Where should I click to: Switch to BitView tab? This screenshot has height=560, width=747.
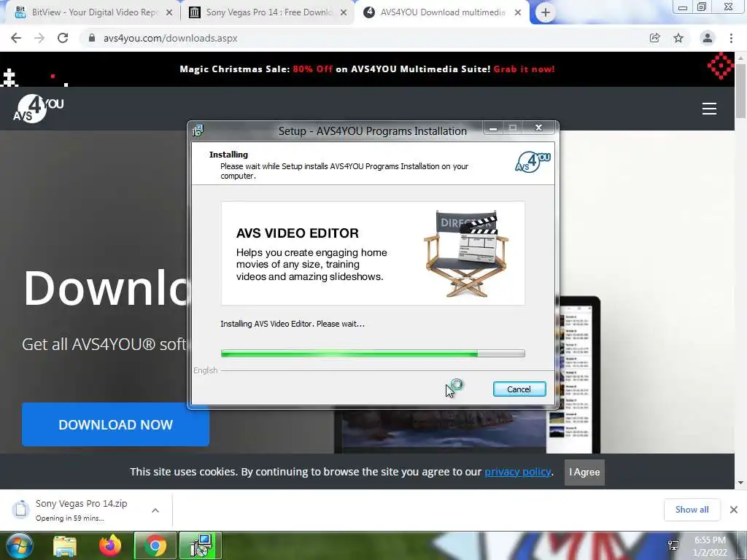pyautogui.click(x=90, y=12)
